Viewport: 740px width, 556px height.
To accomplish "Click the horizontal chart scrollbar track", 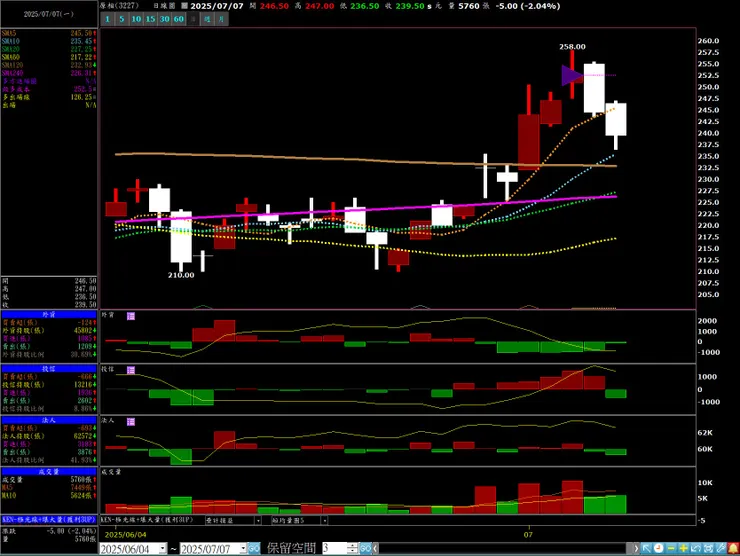I will tap(503, 548).
